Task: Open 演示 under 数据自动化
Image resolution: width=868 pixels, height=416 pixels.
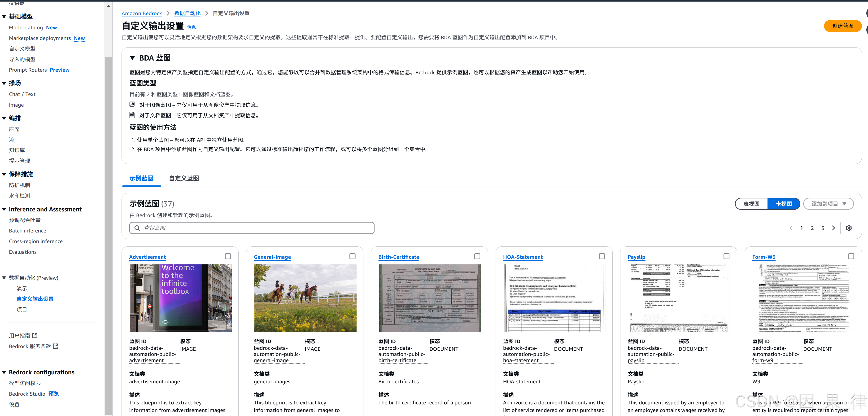Action: coord(22,288)
